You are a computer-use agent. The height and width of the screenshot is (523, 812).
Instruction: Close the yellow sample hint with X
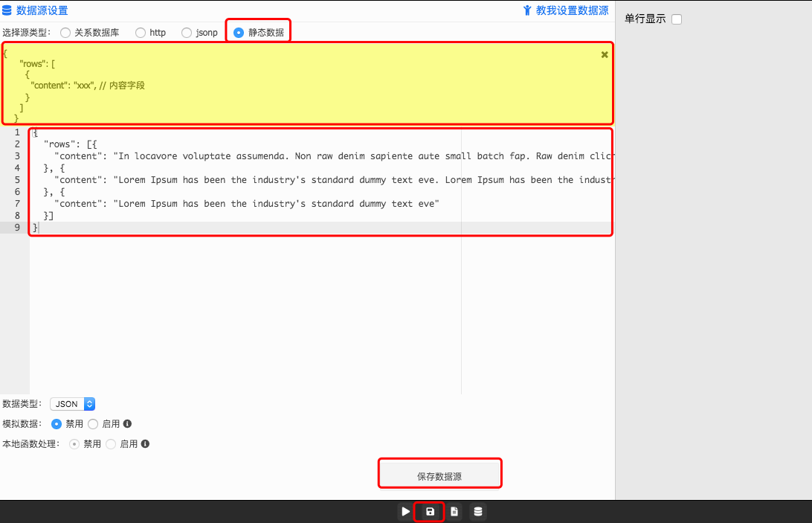(605, 55)
